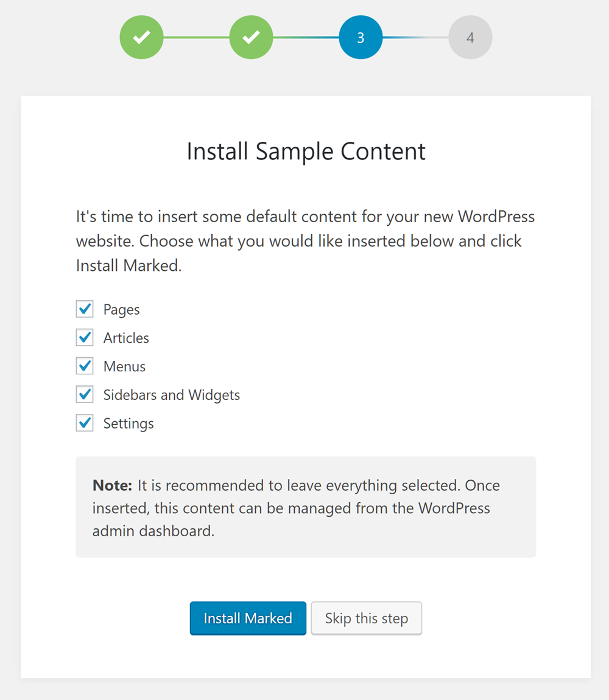This screenshot has height=700, width=609.
Task: Click the progress line between steps 3 and 4
Action: click(x=415, y=38)
